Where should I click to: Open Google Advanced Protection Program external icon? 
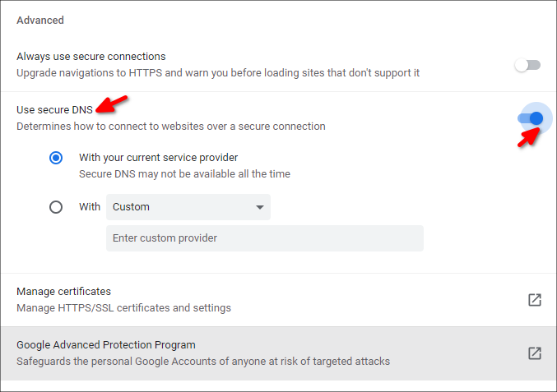coord(534,353)
